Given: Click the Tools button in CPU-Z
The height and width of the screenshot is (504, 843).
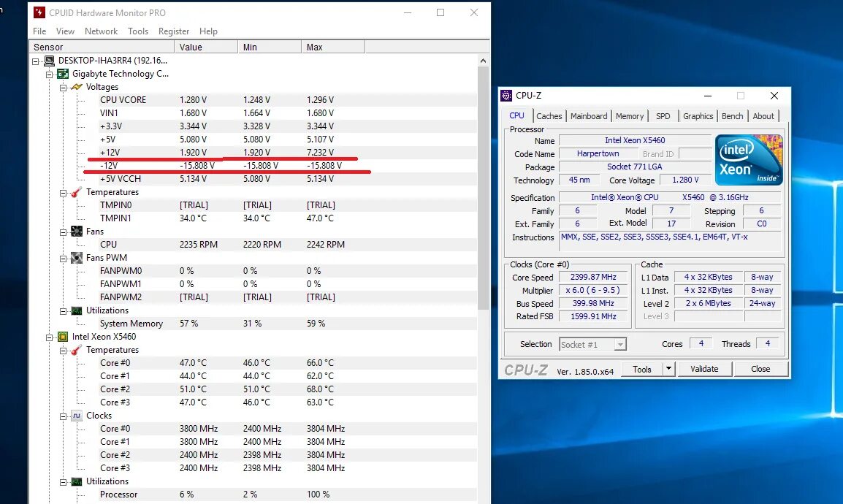Looking at the screenshot, I should [642, 369].
